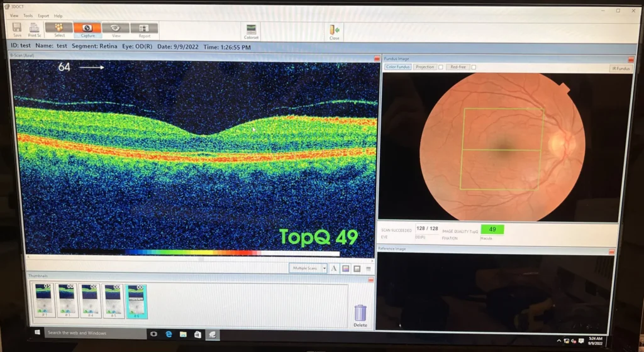
Task: Click the 'SCAN SUCCEEDED' label
Action: [x=396, y=230]
